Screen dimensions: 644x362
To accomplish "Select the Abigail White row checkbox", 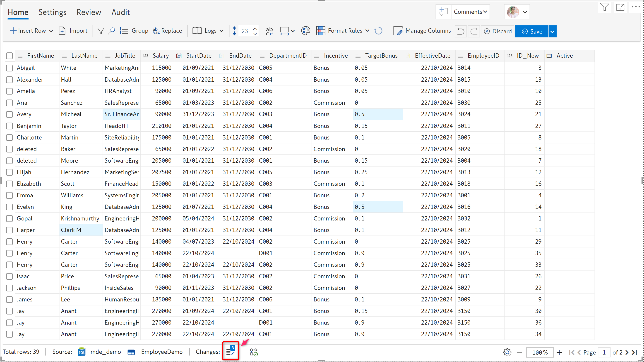I will tap(10, 68).
